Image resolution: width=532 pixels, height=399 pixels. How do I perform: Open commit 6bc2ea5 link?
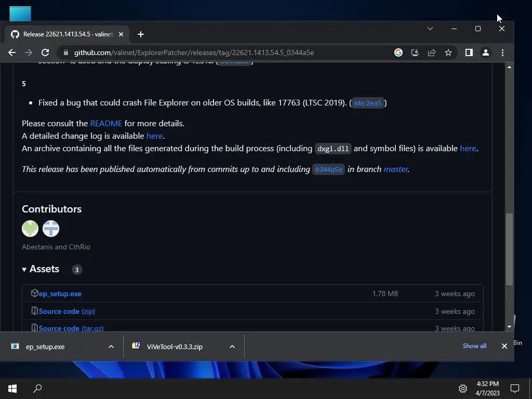[x=368, y=103]
